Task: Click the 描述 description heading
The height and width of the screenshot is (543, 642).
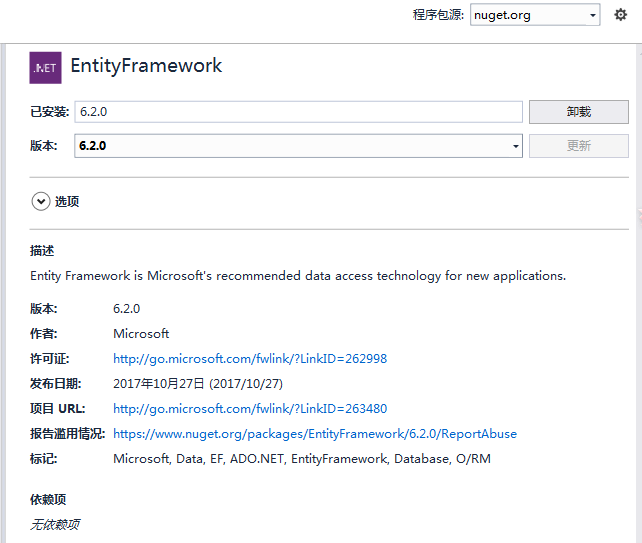Action: coord(42,251)
